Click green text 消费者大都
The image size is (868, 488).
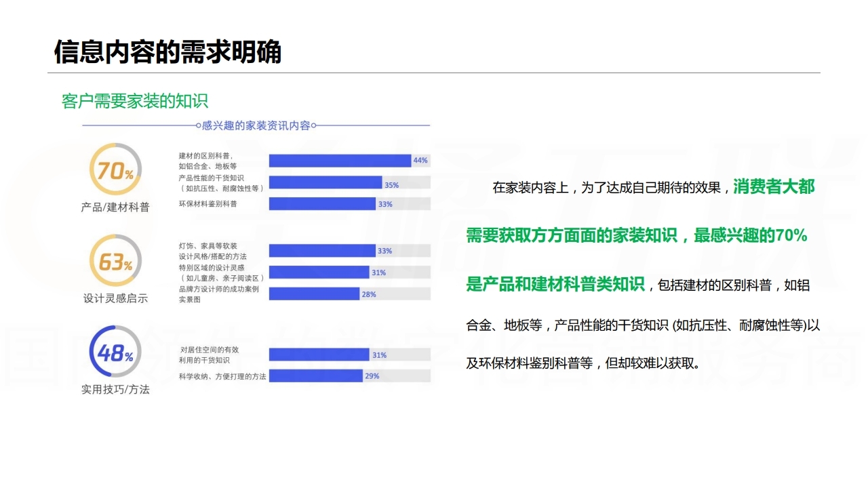tap(774, 187)
